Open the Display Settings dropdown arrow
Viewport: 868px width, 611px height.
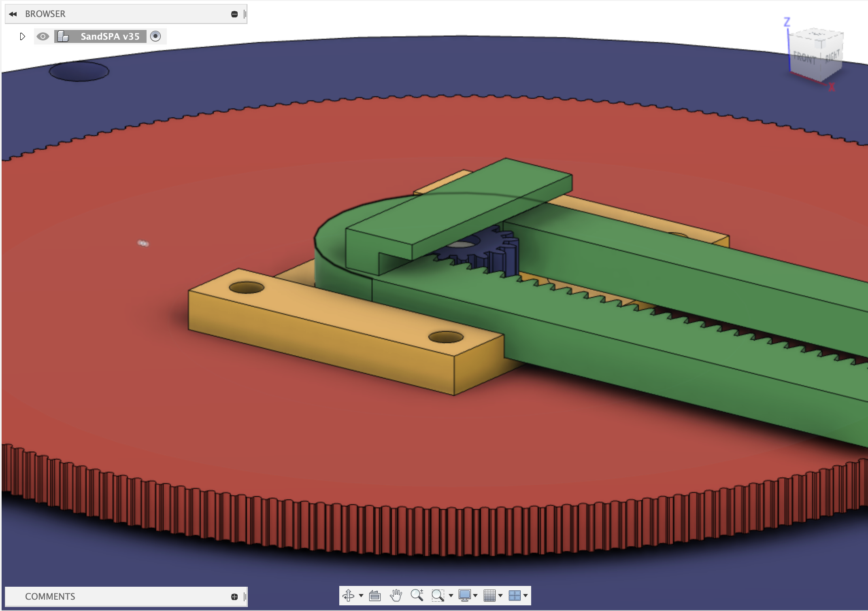(x=476, y=595)
